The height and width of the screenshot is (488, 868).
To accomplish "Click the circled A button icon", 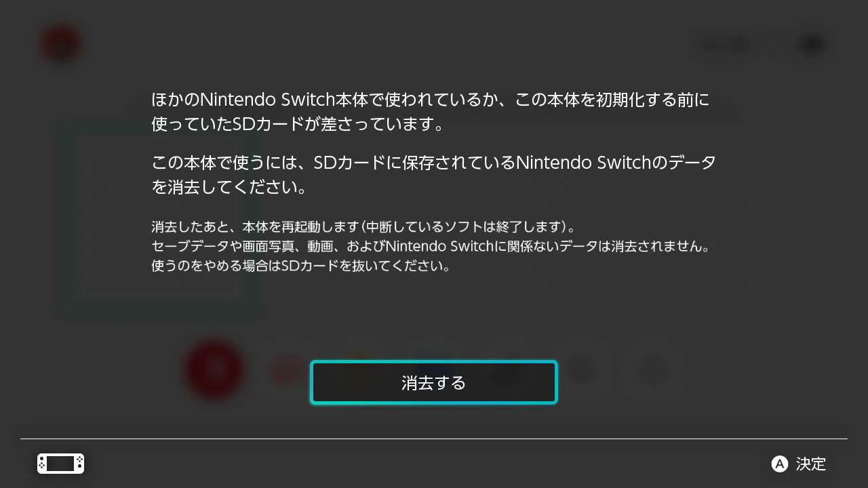I will [780, 464].
